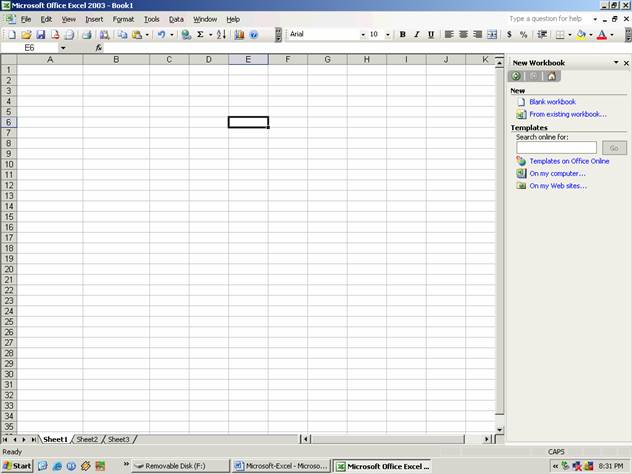Open the File menu
Viewport: 632px width, 474px height.
[26, 19]
